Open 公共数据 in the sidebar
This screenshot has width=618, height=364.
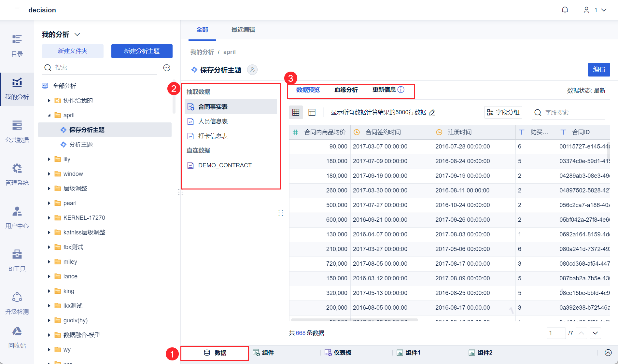pyautogui.click(x=17, y=132)
